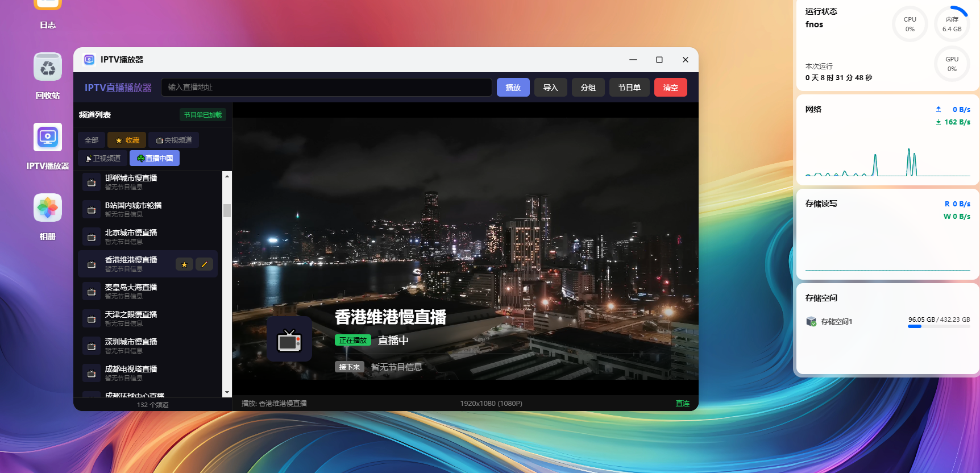Edit 香港维港慢直播 channel with the pencil icon
Image resolution: width=980 pixels, height=473 pixels.
tap(204, 264)
